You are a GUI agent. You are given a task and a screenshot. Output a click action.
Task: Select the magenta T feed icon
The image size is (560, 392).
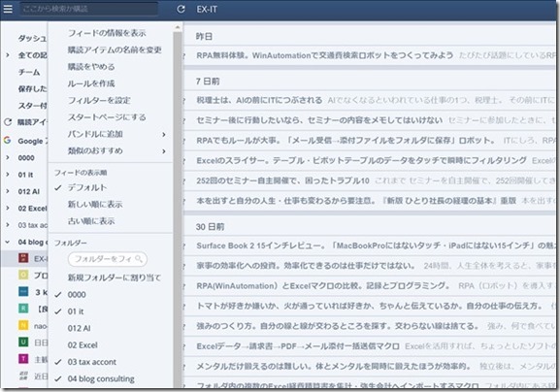coord(23,359)
